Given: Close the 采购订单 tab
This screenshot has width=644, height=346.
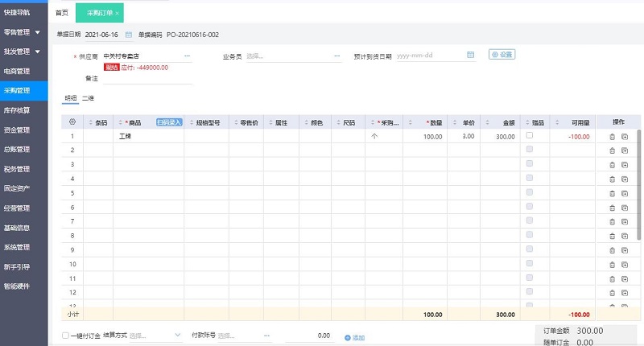Looking at the screenshot, I should (x=117, y=14).
